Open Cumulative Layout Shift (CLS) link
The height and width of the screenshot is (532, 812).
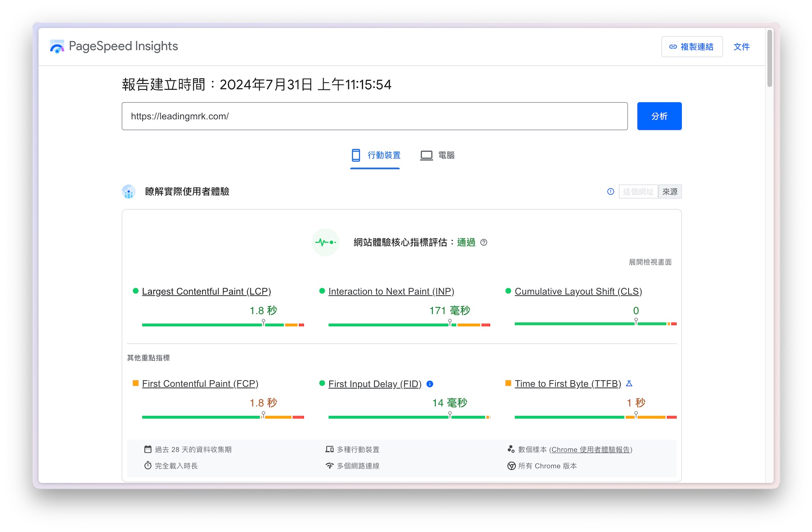click(x=578, y=291)
